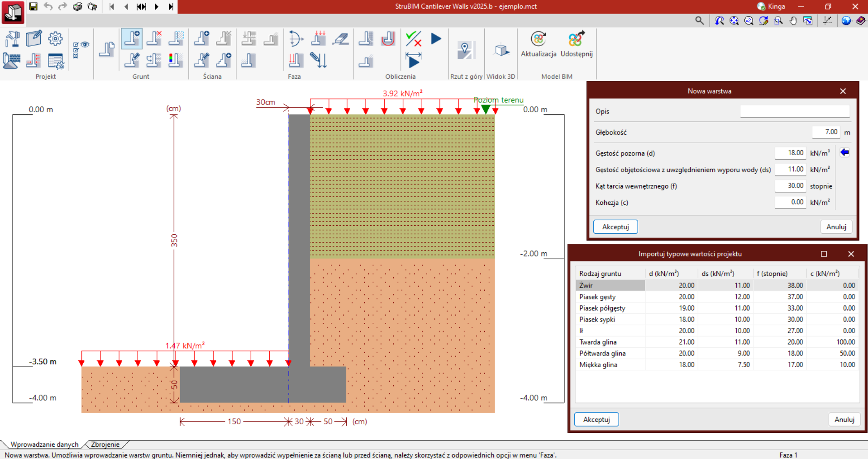
Task: Click the new soil layer icon
Action: (132, 39)
